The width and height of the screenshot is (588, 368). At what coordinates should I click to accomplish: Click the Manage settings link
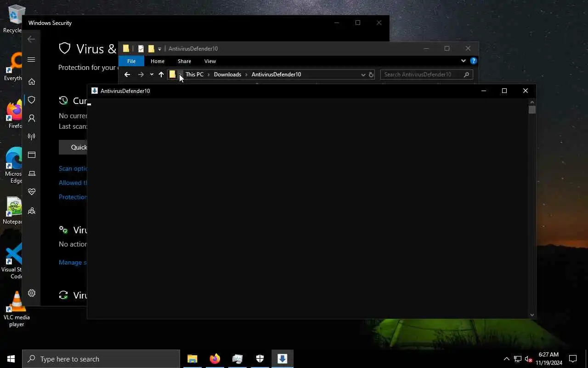point(73,262)
